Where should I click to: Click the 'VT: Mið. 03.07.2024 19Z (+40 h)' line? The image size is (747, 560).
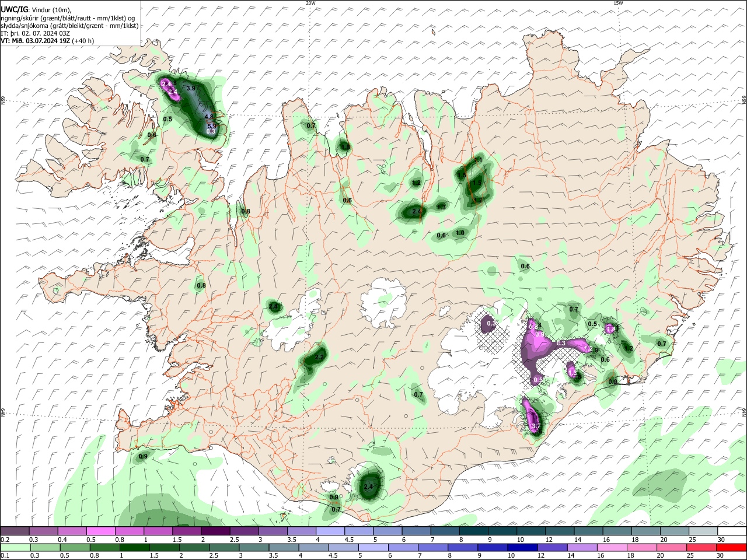47,41
